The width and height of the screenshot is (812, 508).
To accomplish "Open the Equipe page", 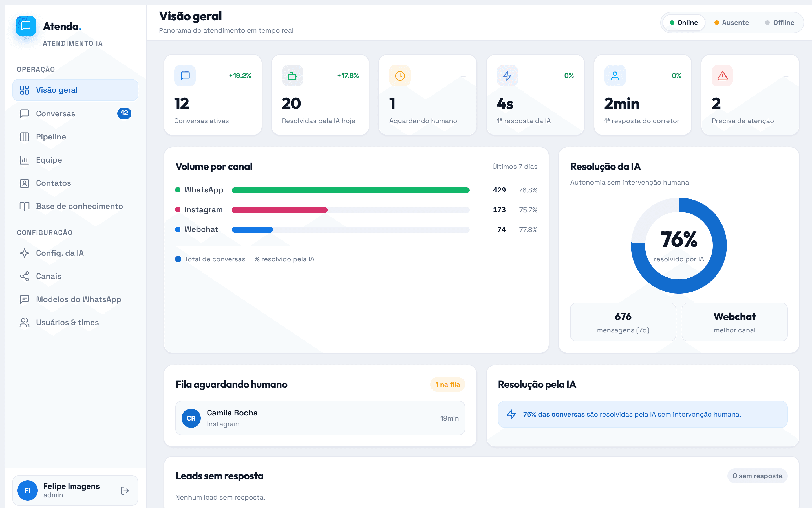I will 75,160.
